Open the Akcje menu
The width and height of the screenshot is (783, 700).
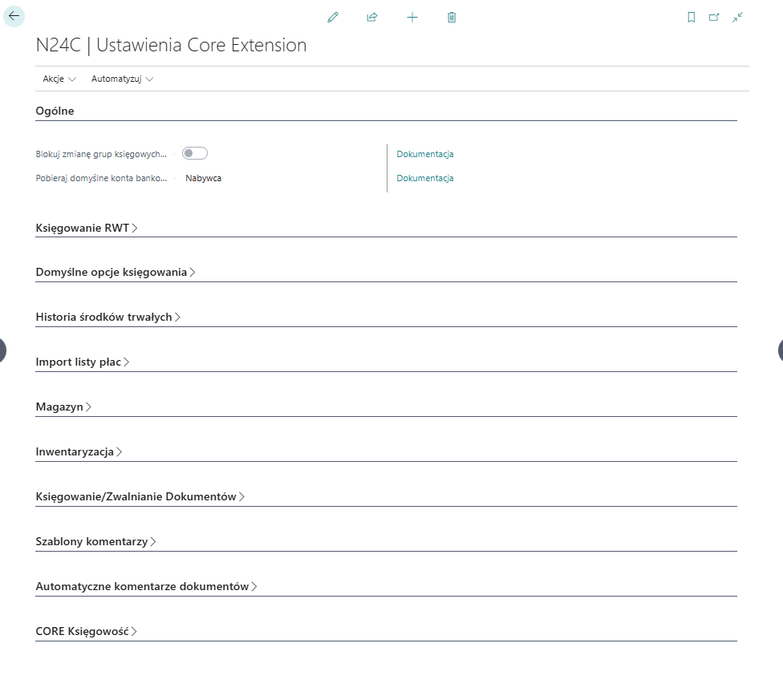(59, 79)
